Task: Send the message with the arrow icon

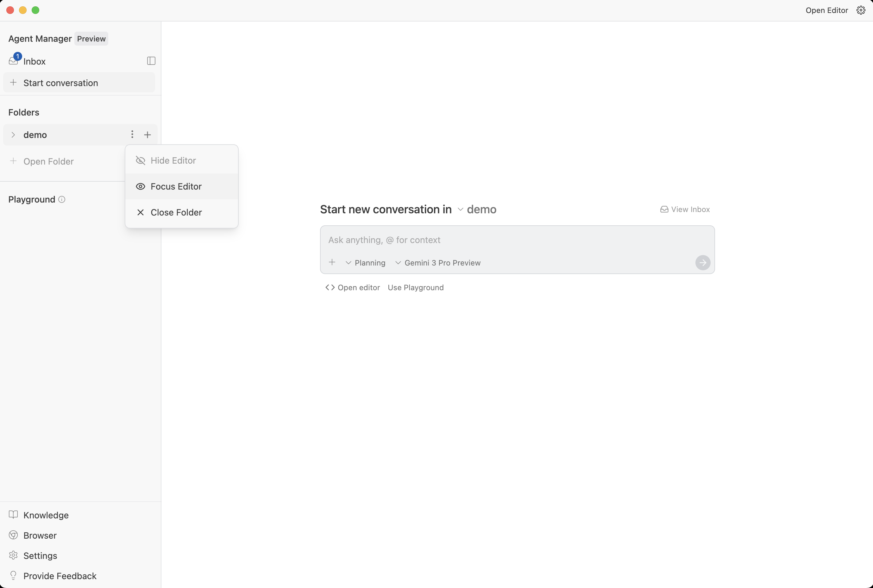Action: (702, 262)
